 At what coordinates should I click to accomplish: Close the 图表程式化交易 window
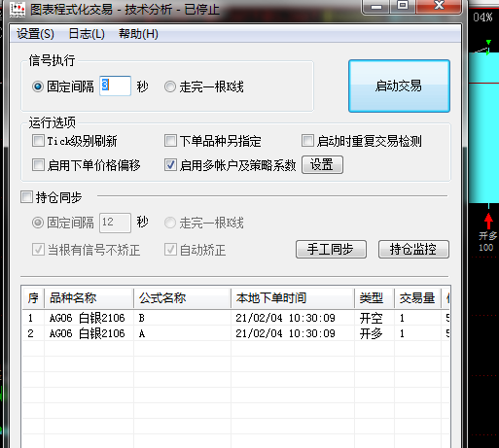coord(439,6)
